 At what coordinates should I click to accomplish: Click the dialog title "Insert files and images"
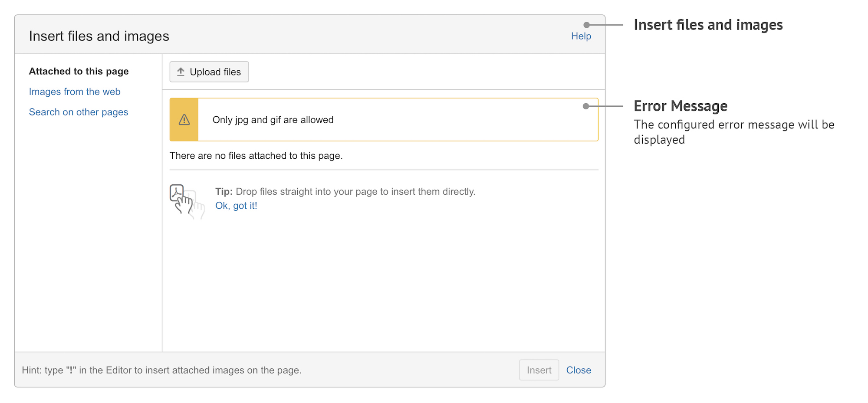[x=99, y=36]
